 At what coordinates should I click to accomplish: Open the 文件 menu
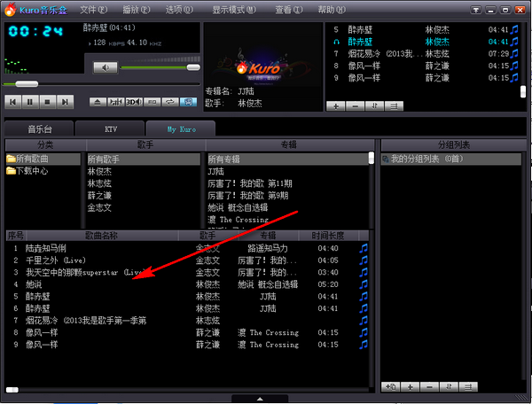[94, 10]
